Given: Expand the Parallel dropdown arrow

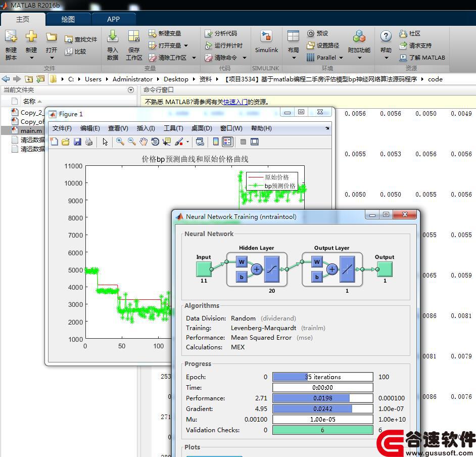Looking at the screenshot, I should (341, 58).
